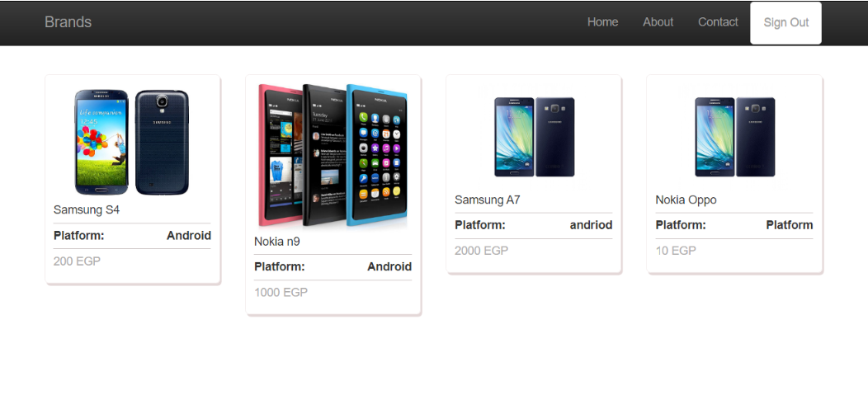Click the Brands logo in the navbar
The image size is (868, 409).
[x=68, y=22]
